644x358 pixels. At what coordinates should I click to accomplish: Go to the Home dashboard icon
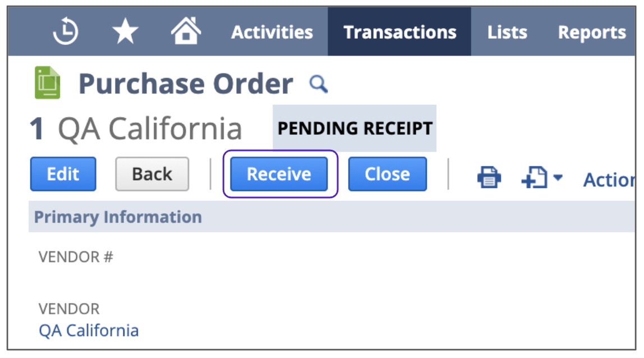(186, 31)
